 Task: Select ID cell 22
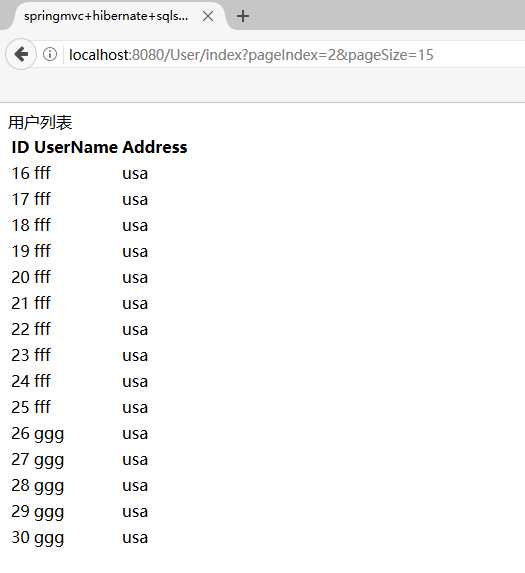pos(20,329)
